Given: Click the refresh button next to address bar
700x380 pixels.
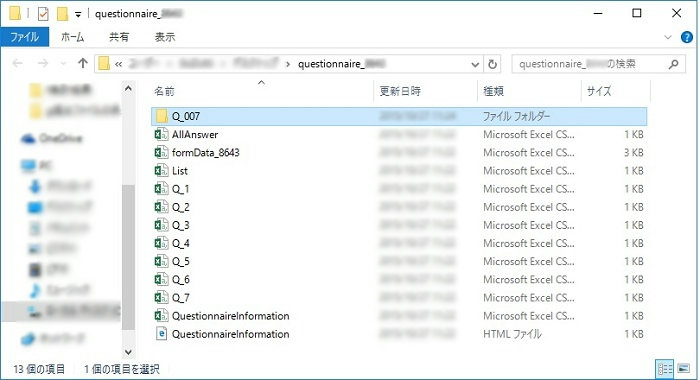Looking at the screenshot, I should click(x=492, y=64).
